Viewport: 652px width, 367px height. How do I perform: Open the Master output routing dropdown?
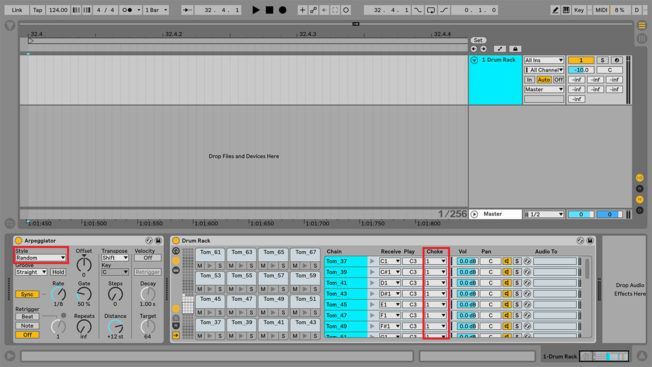tap(543, 89)
